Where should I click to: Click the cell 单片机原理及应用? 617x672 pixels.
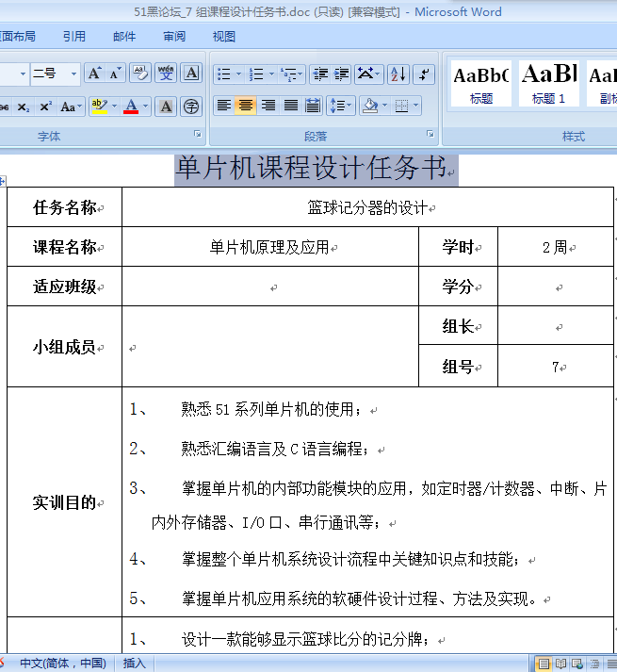tap(269, 247)
